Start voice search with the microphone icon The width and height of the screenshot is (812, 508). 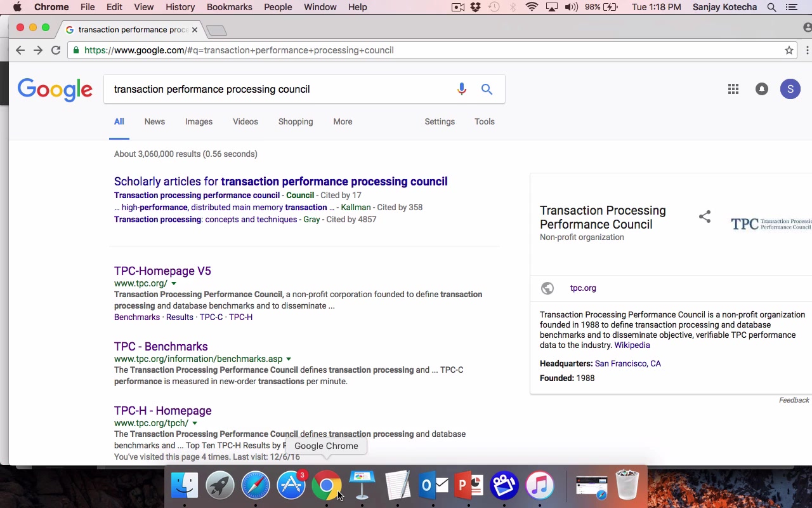462,90
